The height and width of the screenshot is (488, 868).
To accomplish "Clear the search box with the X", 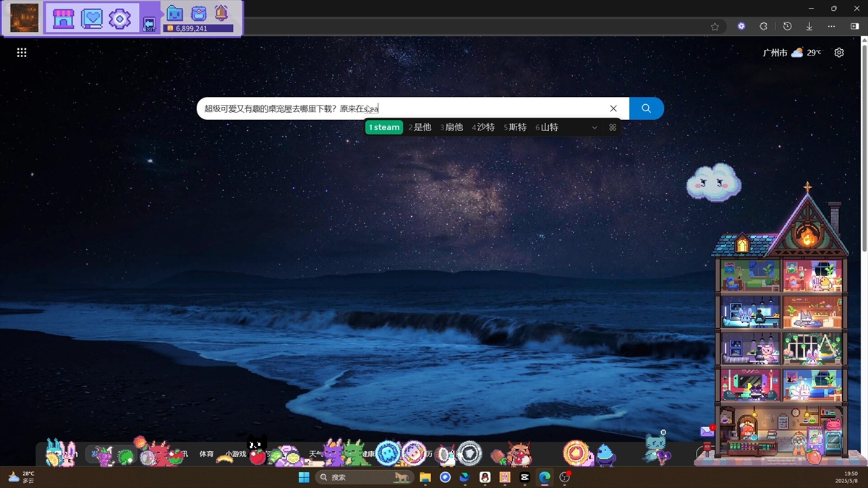I will coord(613,108).
